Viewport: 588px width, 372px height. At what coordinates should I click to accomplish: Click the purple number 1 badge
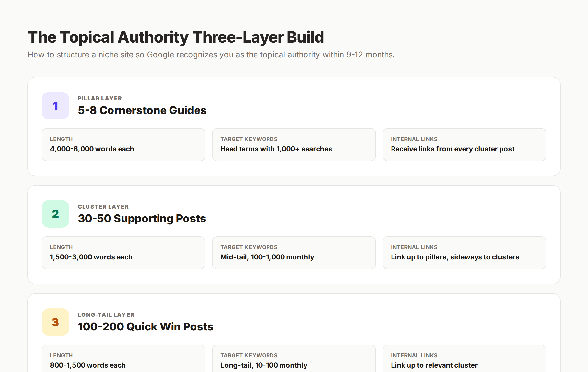point(55,106)
